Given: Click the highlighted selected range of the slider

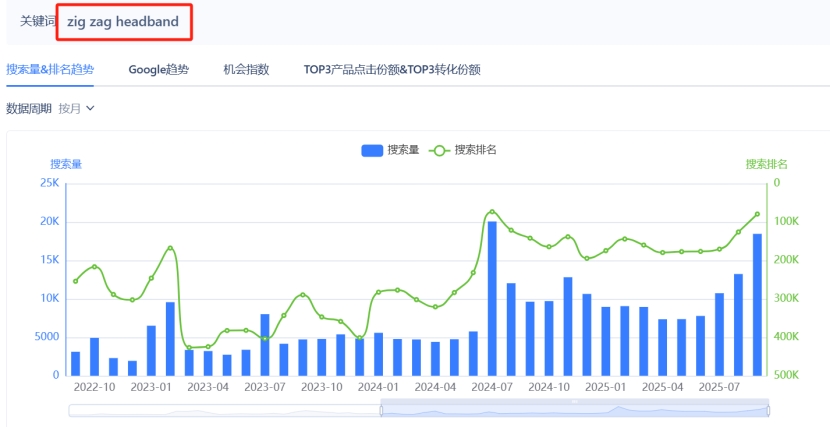Looking at the screenshot, I should (x=574, y=410).
